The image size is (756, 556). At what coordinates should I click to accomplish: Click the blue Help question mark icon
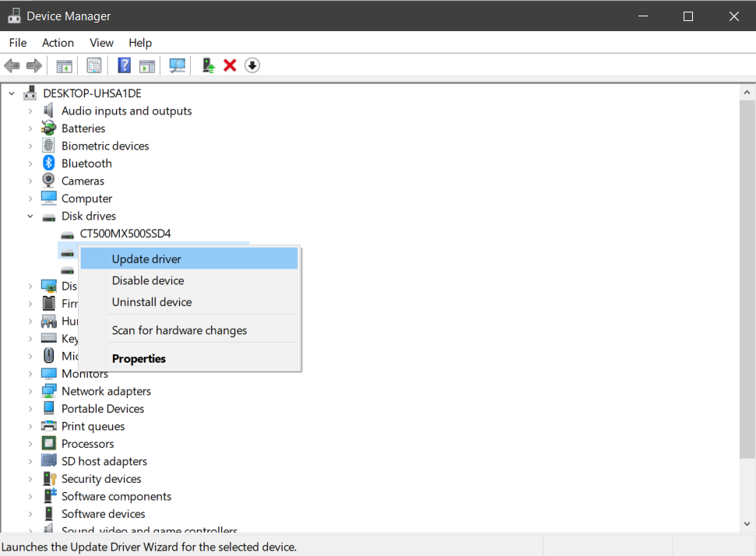coord(125,65)
